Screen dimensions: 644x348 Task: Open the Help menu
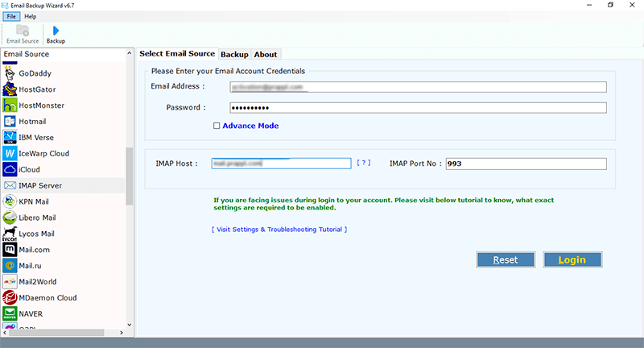[30, 16]
